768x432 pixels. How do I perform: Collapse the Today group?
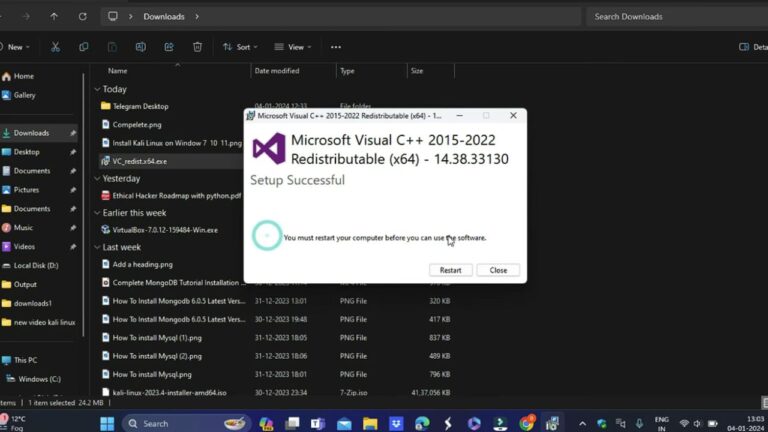(x=97, y=89)
